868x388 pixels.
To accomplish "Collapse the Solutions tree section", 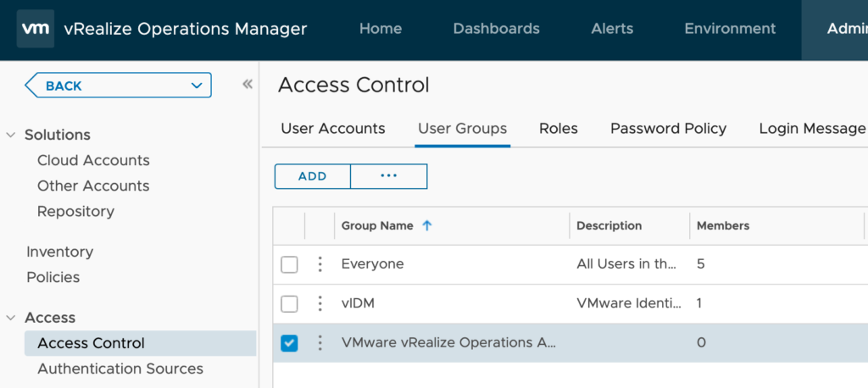I will [x=11, y=135].
